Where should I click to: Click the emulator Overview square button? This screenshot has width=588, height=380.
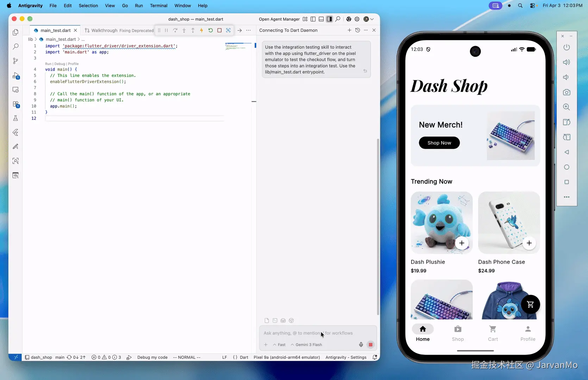point(567,182)
